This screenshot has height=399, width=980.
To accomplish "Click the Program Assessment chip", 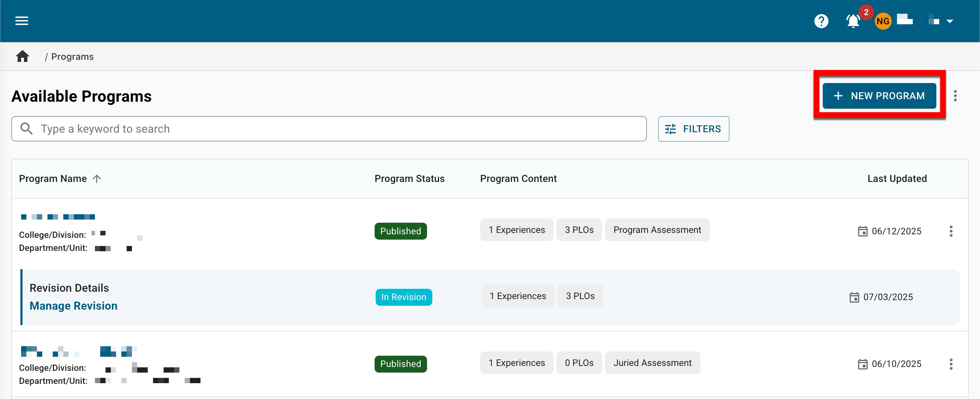I will pos(657,230).
